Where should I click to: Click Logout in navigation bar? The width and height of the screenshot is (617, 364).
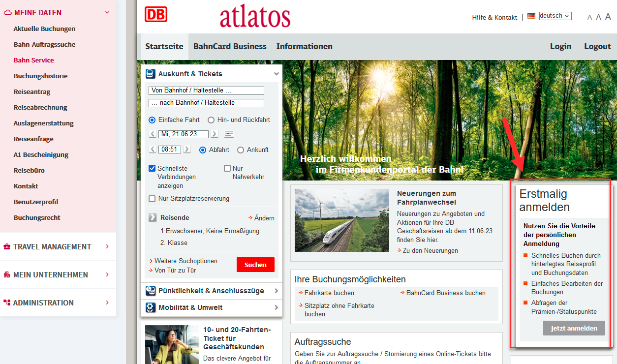click(597, 46)
